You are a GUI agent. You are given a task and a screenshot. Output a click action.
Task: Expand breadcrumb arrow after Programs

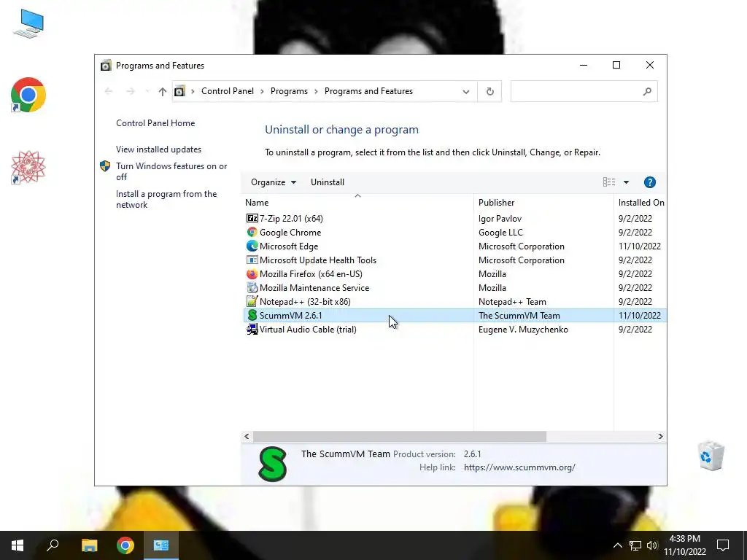(x=316, y=91)
